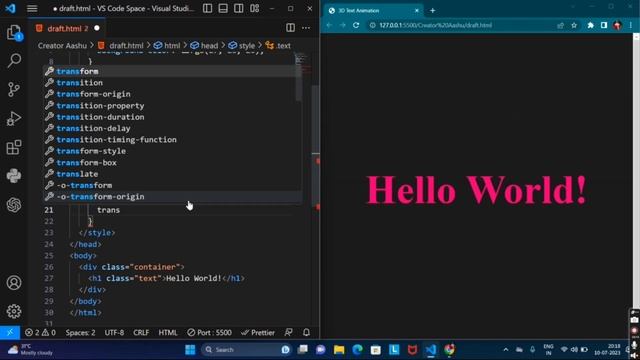Image resolution: width=640 pixels, height=360 pixels.
Task: Click the draft.html breadcrumb
Action: point(121,46)
